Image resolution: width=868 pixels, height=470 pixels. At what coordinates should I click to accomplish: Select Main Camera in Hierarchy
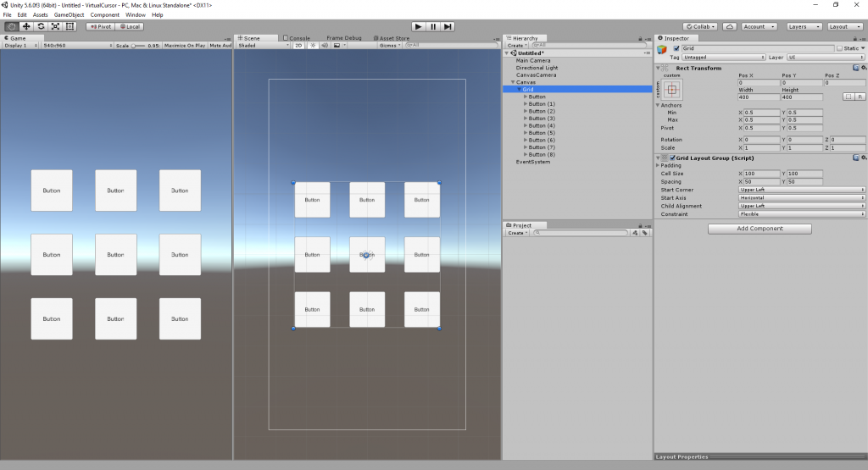533,60
